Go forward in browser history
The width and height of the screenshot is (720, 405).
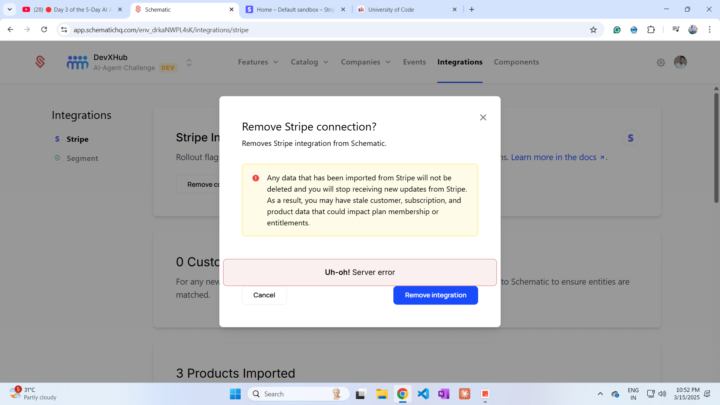click(27, 30)
